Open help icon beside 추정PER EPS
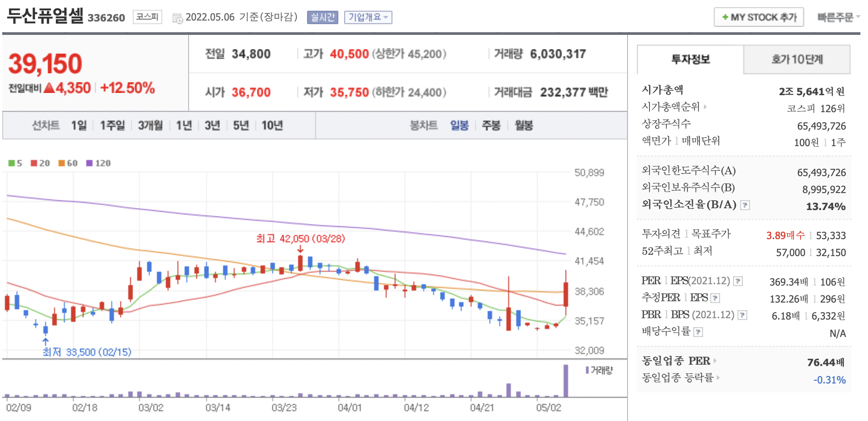 pyautogui.click(x=715, y=298)
